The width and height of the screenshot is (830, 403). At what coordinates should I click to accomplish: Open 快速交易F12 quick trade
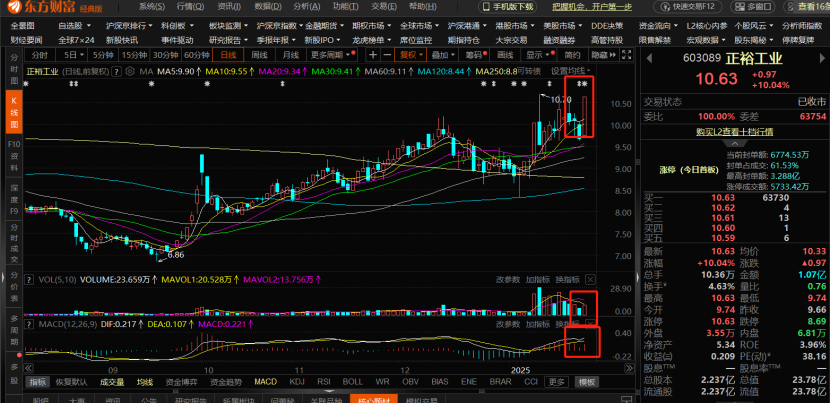pyautogui.click(x=688, y=7)
